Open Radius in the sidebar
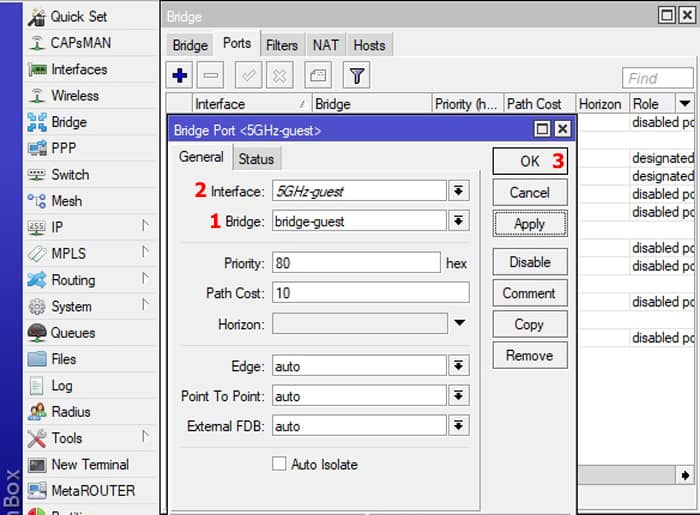Viewport: 700px width, 515px height. tap(91, 411)
